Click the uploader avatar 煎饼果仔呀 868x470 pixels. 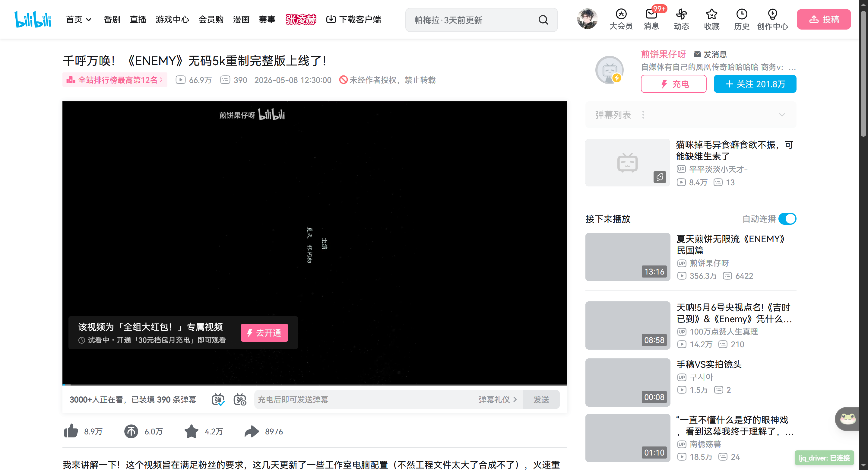click(609, 70)
